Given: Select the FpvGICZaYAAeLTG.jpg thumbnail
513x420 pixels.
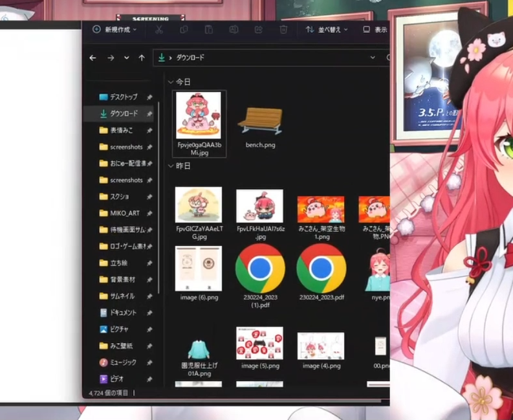Looking at the screenshot, I should pyautogui.click(x=199, y=204).
